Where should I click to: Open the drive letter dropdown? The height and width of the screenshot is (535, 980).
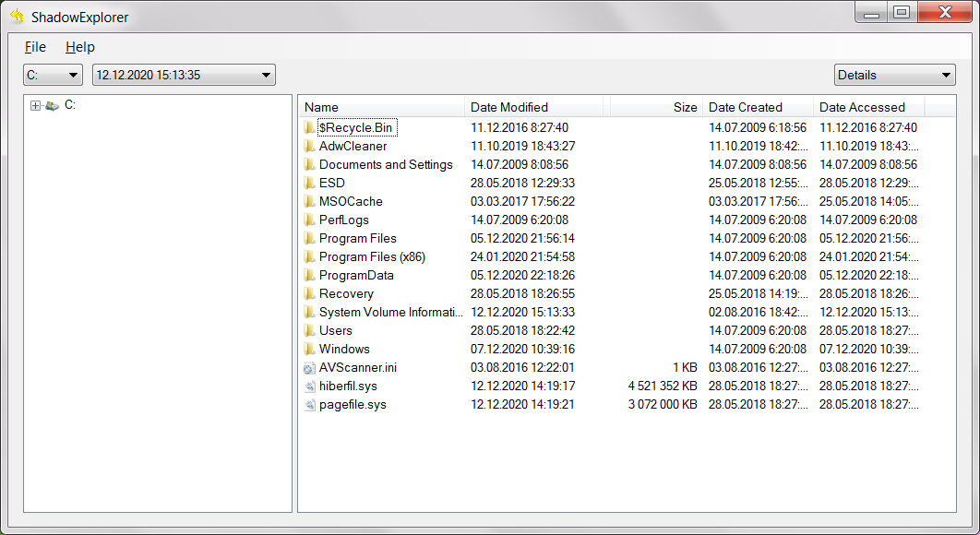point(53,75)
